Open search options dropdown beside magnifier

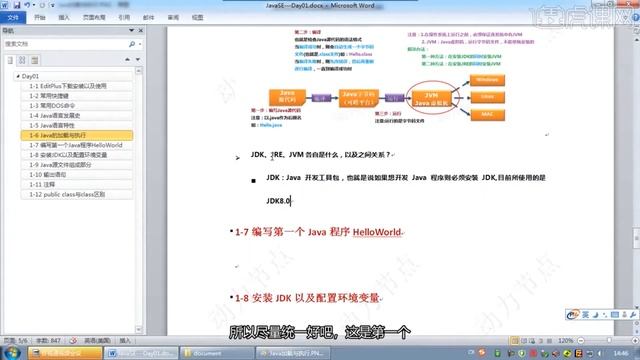140,44
